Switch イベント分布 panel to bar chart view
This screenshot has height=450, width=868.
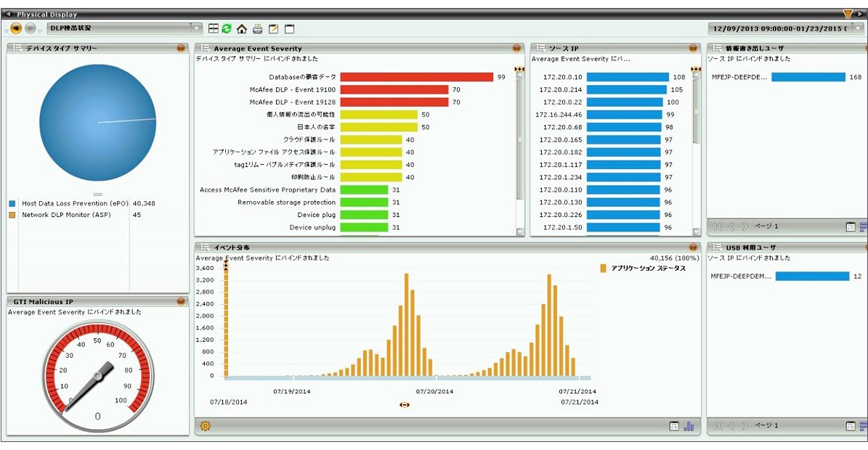[x=689, y=425]
